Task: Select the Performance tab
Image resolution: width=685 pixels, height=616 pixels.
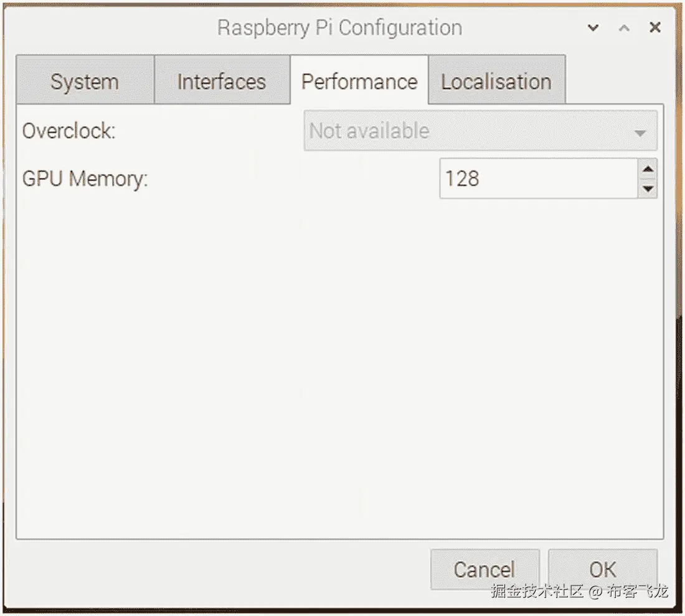Action: click(x=359, y=80)
